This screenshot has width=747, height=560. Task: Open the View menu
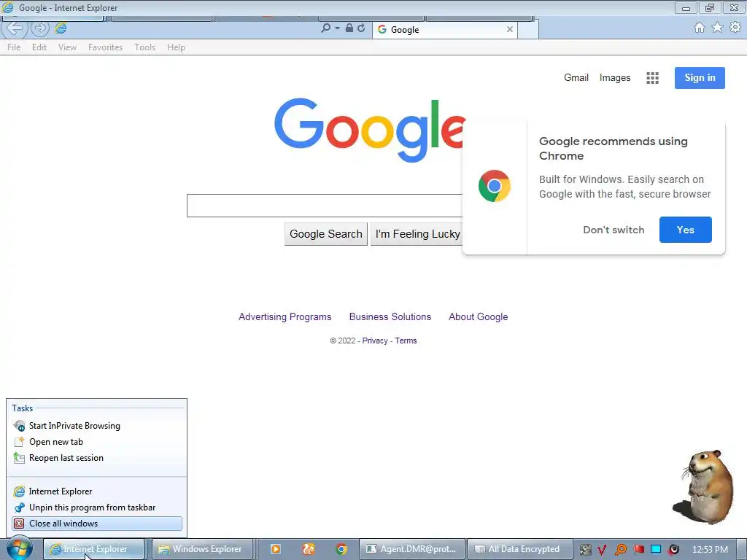pyautogui.click(x=67, y=47)
